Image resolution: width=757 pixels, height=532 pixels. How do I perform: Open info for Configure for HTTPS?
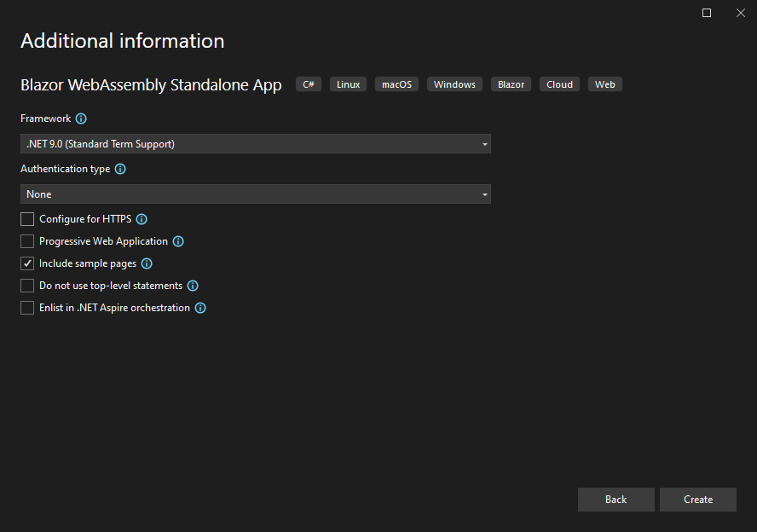point(142,219)
